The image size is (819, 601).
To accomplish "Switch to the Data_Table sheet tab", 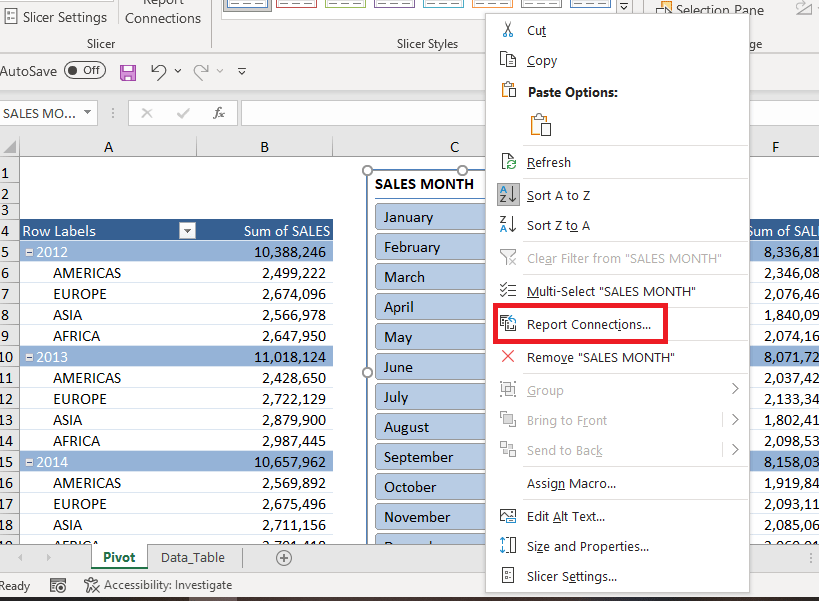I will [193, 557].
